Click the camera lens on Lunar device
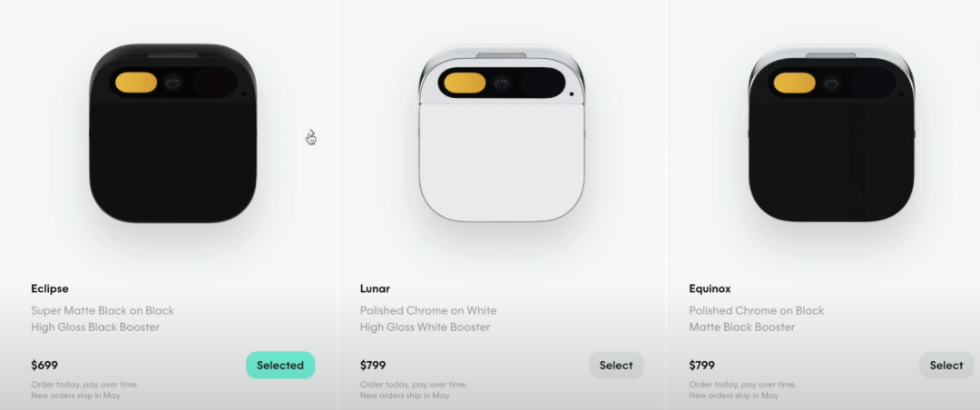Screen dimensions: 980x410 501,82
